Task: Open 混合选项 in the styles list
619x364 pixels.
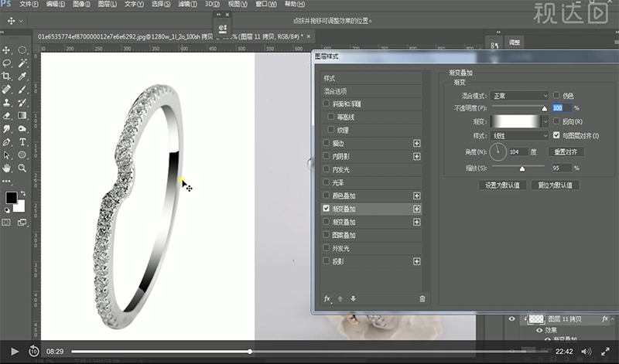Action: pyautogui.click(x=371, y=91)
